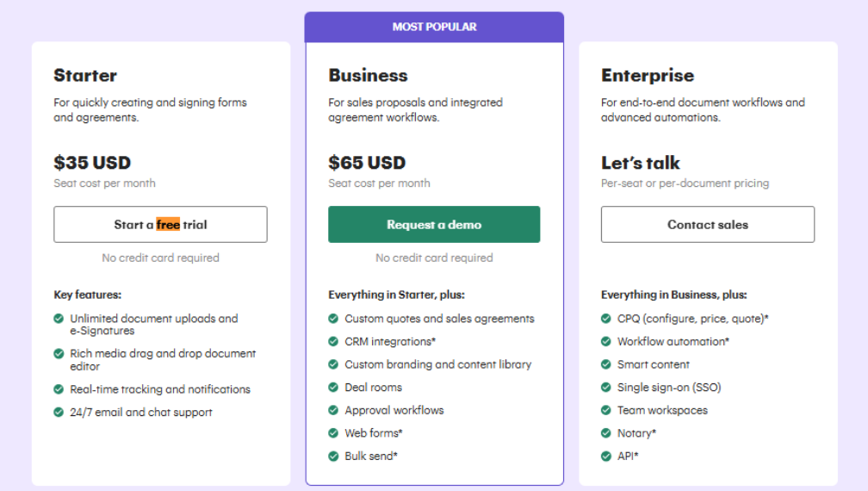
Task: Click the MOST POPULAR purple banner
Action: pos(434,27)
